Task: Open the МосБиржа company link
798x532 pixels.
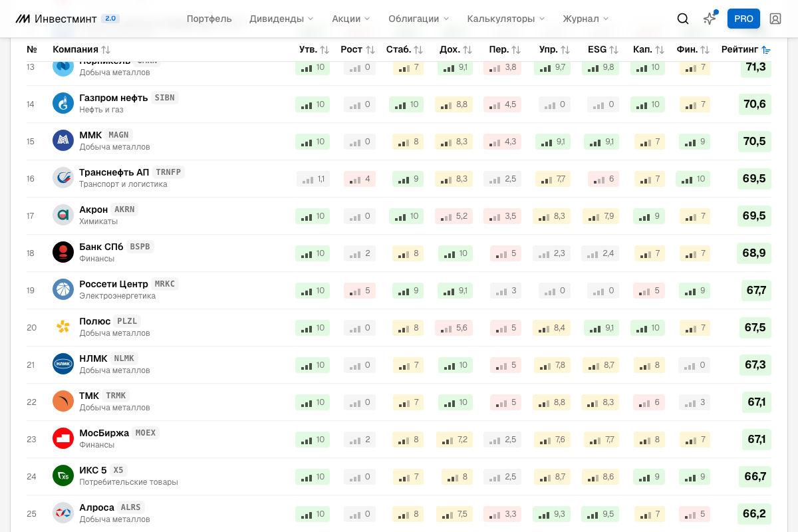Action: pos(104,433)
